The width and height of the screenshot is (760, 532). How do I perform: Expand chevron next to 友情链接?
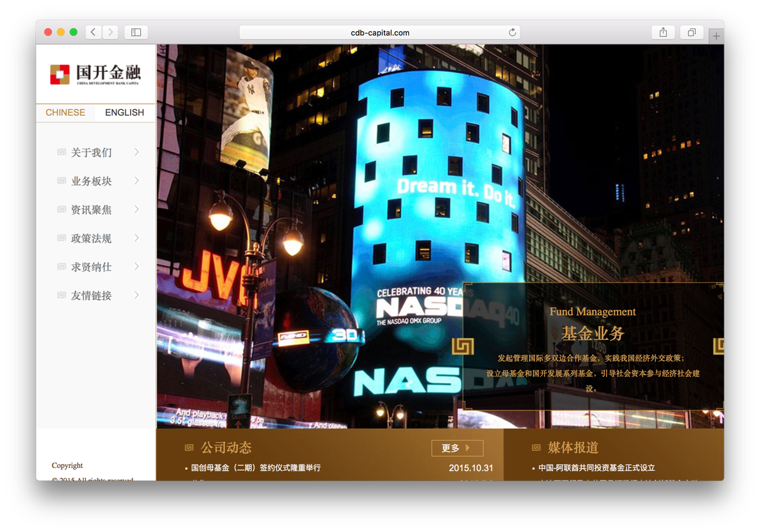coord(137,295)
